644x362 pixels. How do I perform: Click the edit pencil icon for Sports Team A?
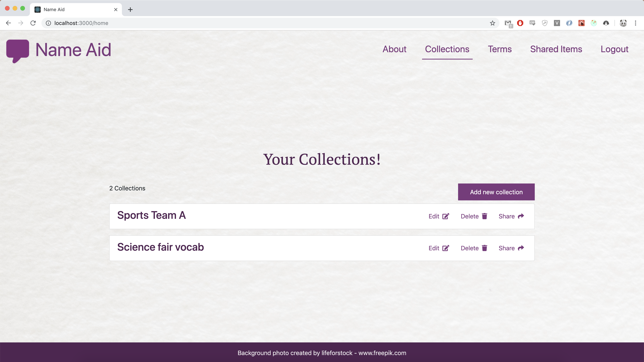pyautogui.click(x=445, y=216)
